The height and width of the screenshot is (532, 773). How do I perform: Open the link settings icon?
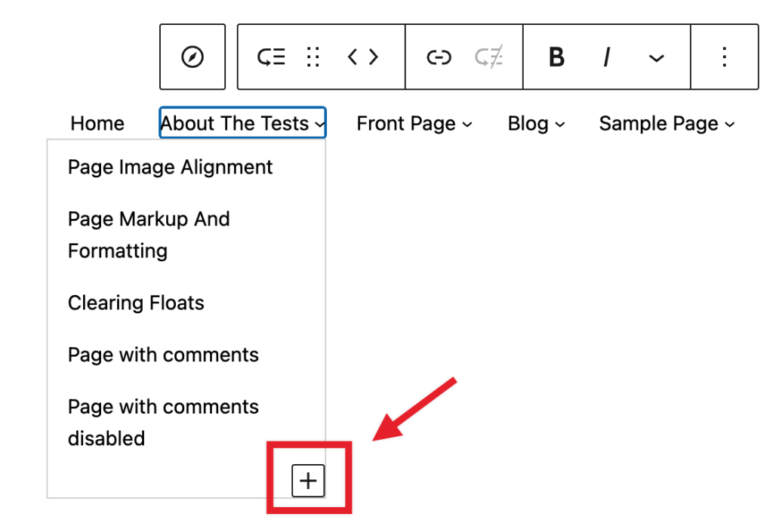[439, 57]
